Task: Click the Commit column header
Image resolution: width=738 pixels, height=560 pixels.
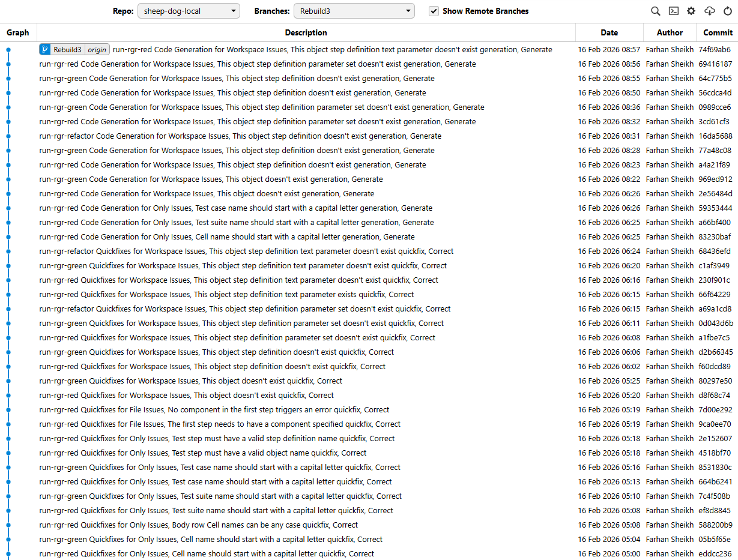Action: (x=718, y=32)
